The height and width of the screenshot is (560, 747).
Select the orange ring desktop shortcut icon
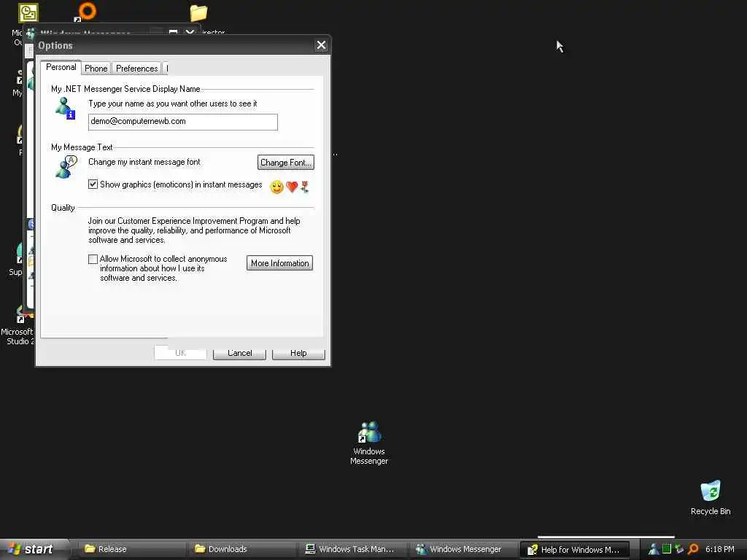(x=87, y=11)
